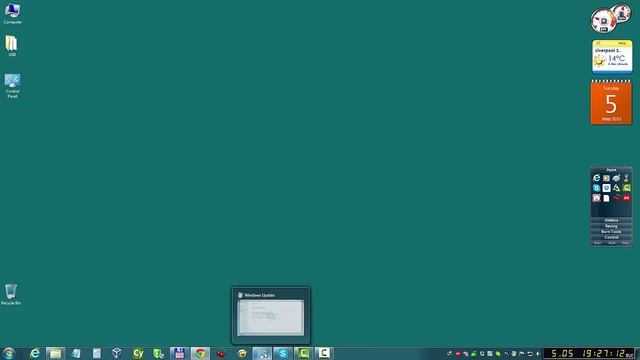Image resolution: width=640 pixels, height=360 pixels.
Task: Open Google Chrome from the taskbar
Action: (x=200, y=353)
